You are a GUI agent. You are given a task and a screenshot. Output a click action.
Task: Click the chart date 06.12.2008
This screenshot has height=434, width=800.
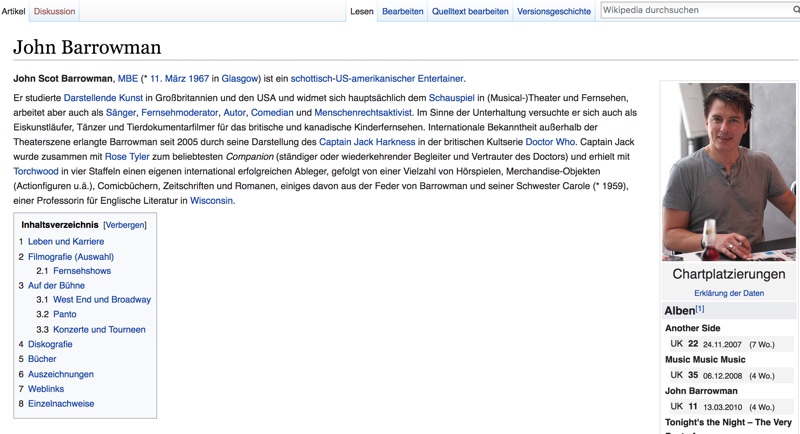(x=722, y=376)
